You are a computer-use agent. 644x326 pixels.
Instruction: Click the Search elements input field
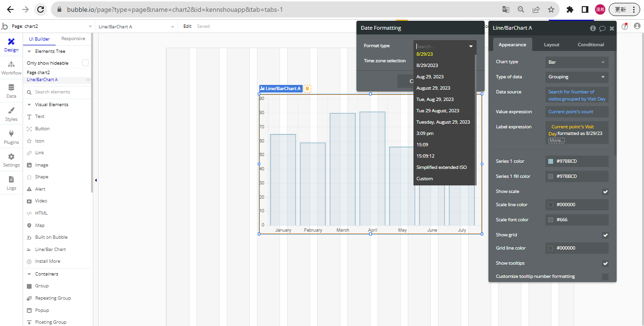pyautogui.click(x=58, y=92)
